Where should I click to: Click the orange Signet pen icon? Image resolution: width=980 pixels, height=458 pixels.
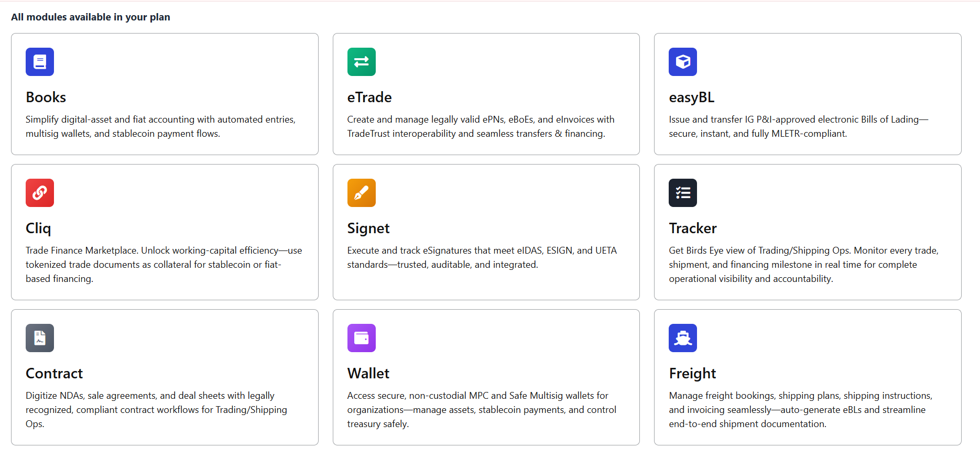[x=361, y=193]
